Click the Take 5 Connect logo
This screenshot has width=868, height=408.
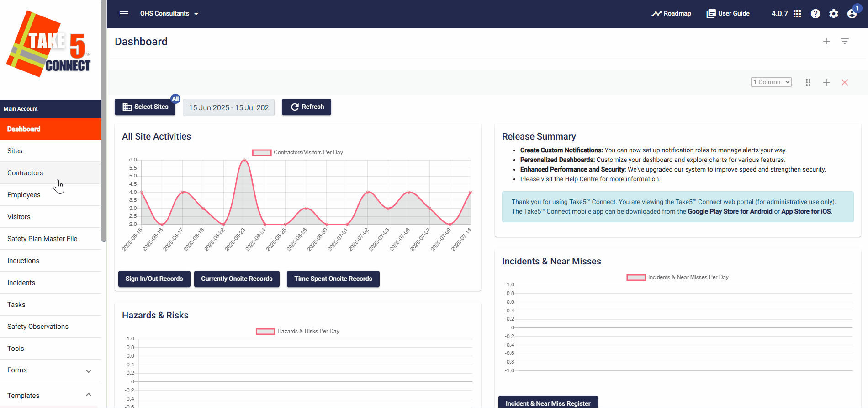49,44
